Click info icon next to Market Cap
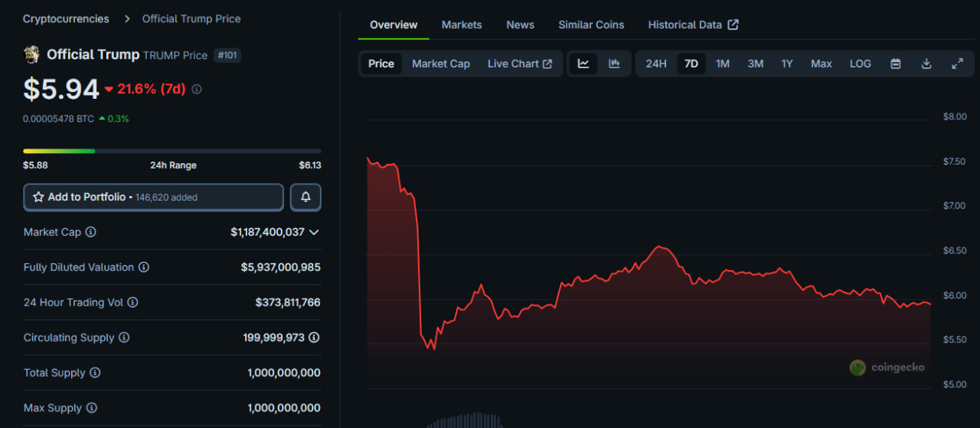 click(90, 232)
